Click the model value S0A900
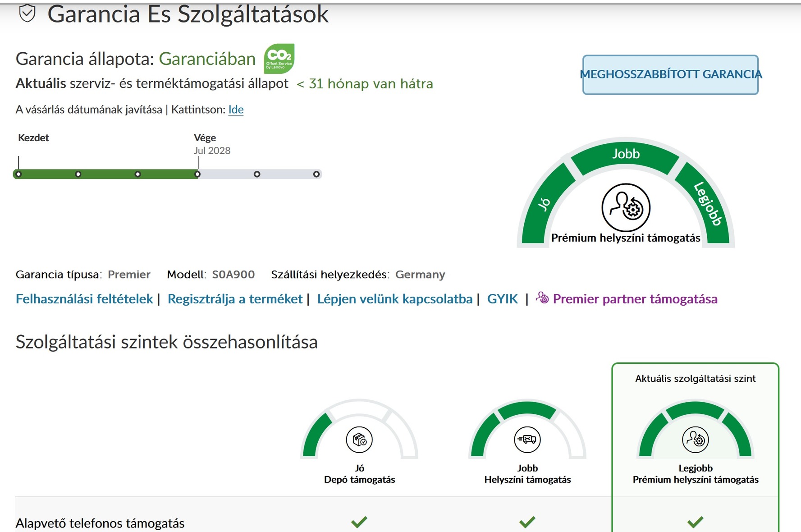The image size is (801, 532). pos(233,275)
